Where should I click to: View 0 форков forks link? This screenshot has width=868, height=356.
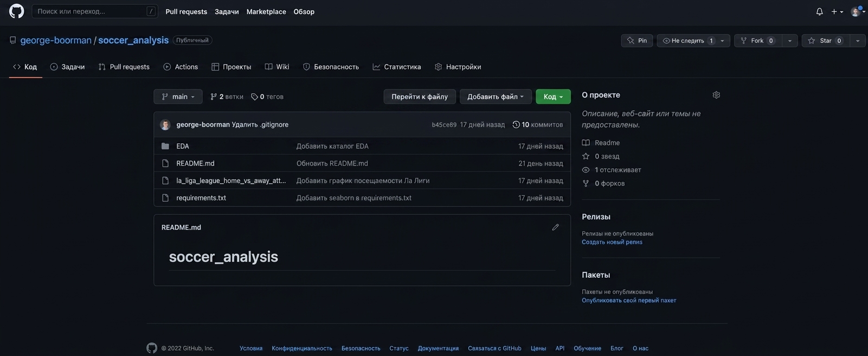pyautogui.click(x=603, y=183)
